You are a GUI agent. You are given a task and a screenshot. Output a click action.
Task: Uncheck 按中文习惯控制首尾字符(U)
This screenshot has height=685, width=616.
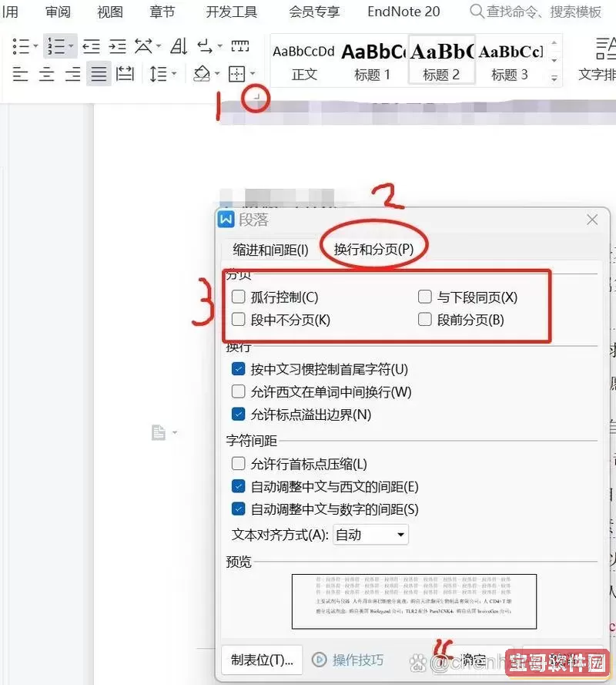click(239, 369)
